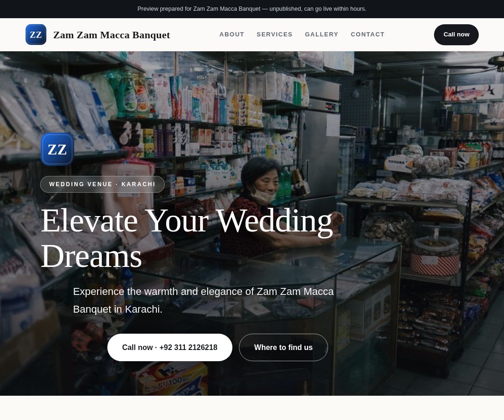Click the preview notice banner text

coord(252,9)
